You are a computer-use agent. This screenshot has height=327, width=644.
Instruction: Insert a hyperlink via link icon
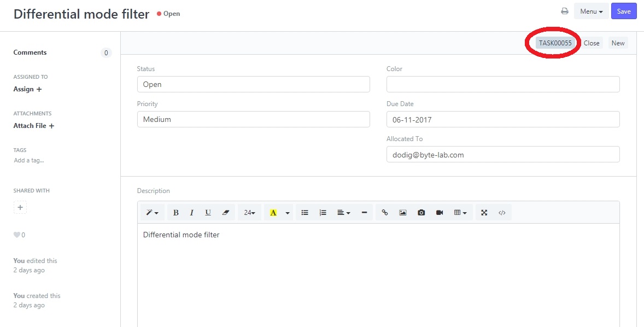tap(385, 213)
